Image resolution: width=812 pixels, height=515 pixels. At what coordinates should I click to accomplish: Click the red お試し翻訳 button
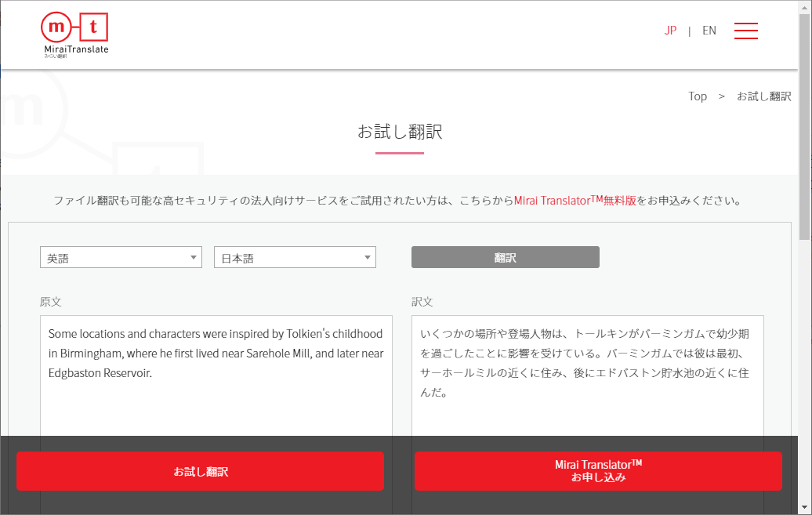[200, 470]
